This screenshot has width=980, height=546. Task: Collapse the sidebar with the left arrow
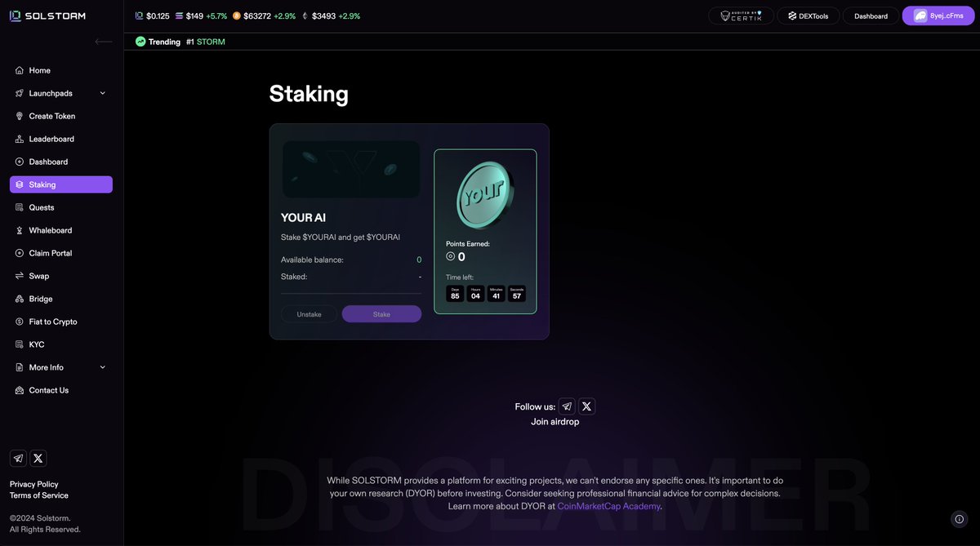point(104,42)
